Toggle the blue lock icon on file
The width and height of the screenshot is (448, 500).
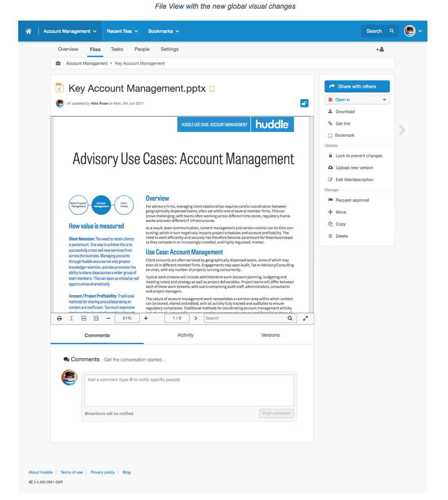tap(304, 103)
